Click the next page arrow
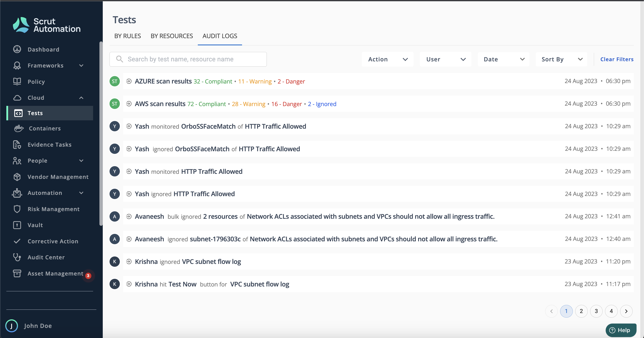 (626, 311)
